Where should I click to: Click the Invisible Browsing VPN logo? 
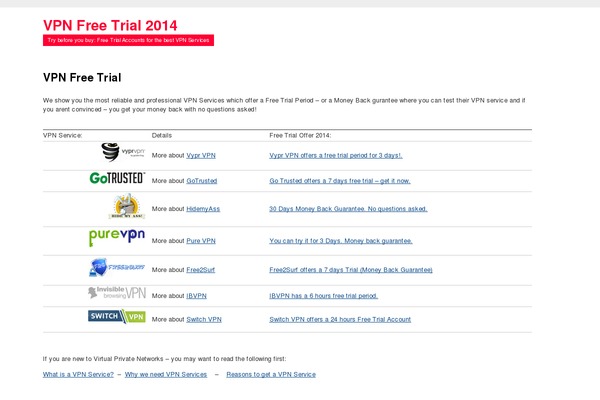coord(117,293)
